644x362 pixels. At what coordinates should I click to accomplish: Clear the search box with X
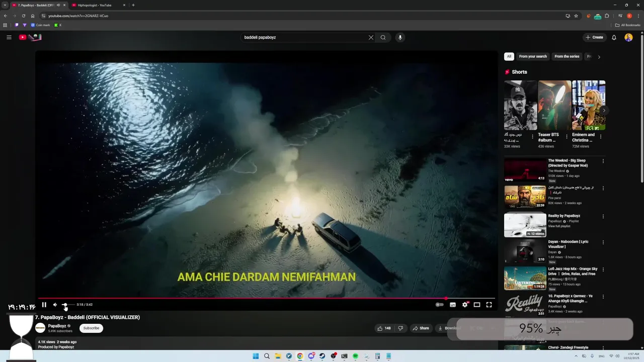click(x=371, y=37)
